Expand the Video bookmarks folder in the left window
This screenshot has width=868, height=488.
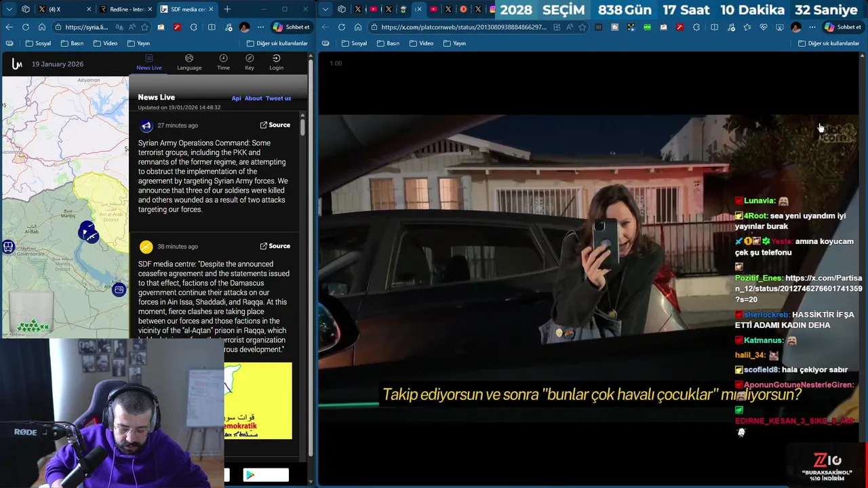[105, 43]
